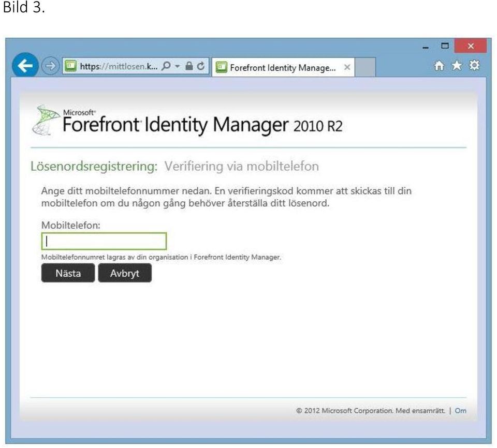Click the Mobiltelefon input field
Screen dimensions: 497x448
[x=104, y=241]
